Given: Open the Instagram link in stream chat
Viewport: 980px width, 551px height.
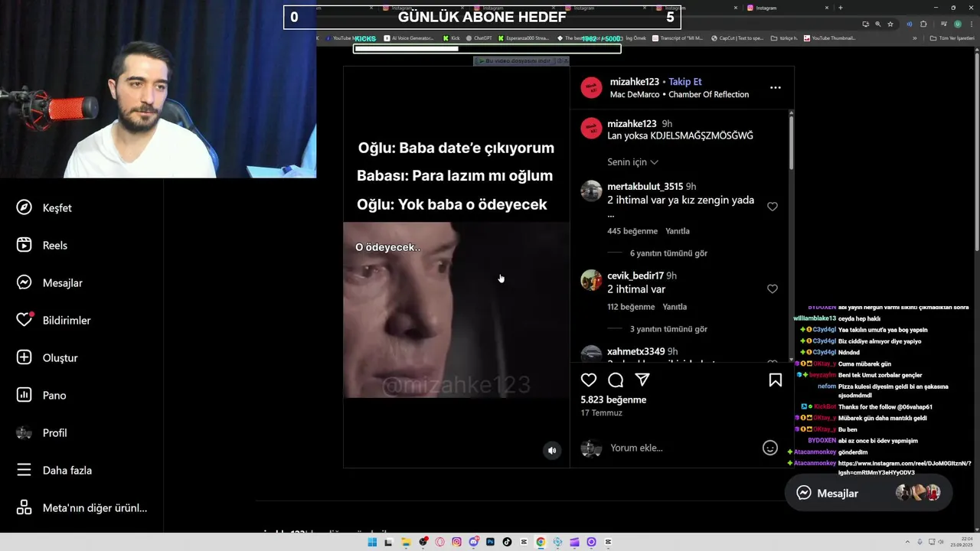Looking at the screenshot, I should pyautogui.click(x=904, y=468).
